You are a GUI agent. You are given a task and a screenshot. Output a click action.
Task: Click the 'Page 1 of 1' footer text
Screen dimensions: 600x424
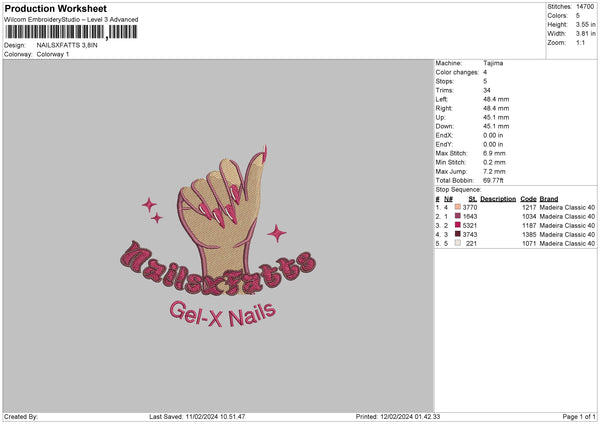(579, 417)
